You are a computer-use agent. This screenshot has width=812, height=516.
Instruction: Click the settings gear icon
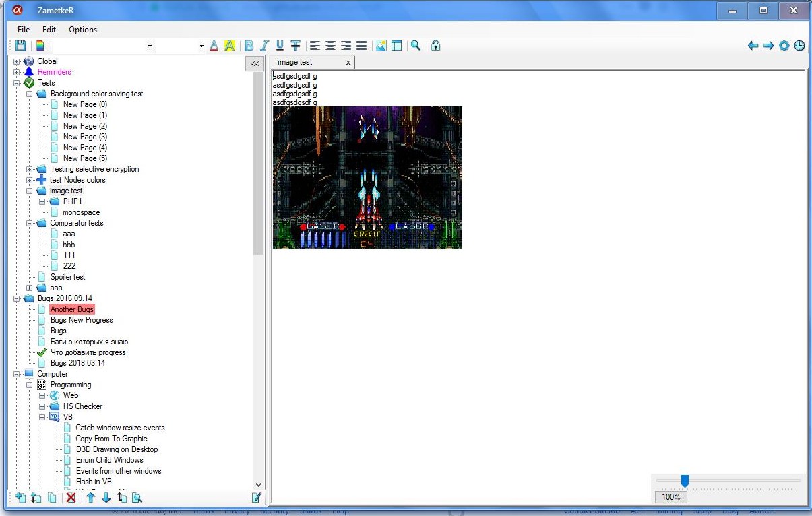(784, 45)
